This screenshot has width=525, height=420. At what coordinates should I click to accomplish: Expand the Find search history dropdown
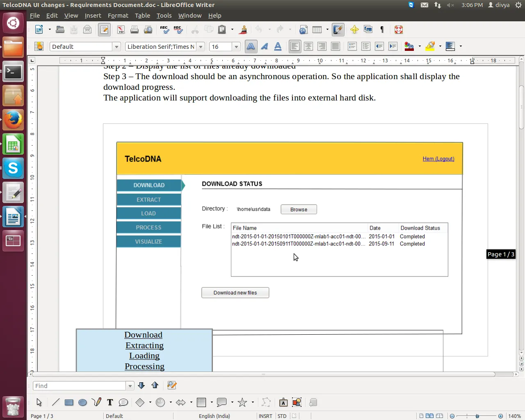[130, 386]
